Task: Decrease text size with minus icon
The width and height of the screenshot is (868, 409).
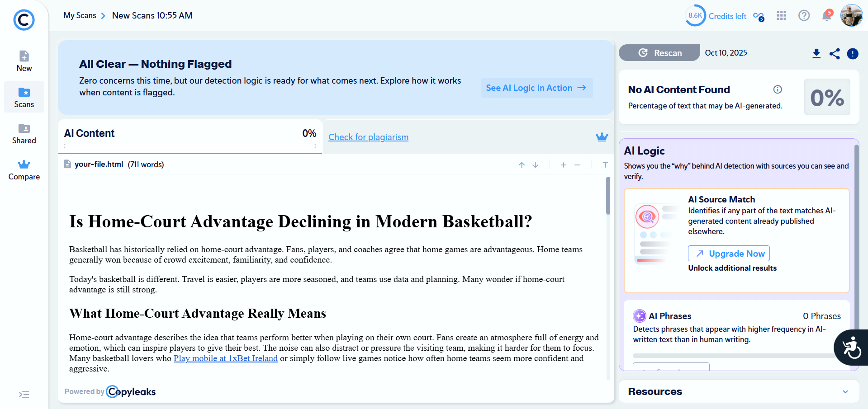Action: tap(577, 165)
